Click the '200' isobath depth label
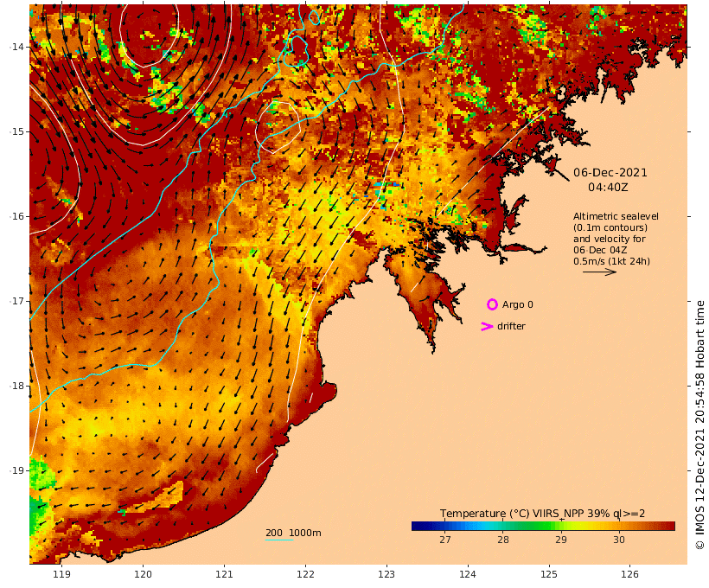This screenshot has width=709, height=588. 274,533
